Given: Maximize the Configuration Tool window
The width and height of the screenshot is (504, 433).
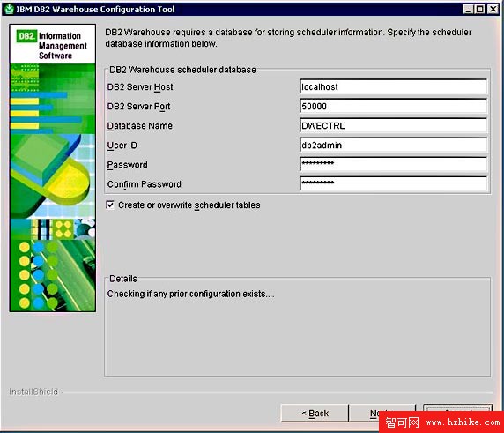Looking at the screenshot, I should [480, 9].
